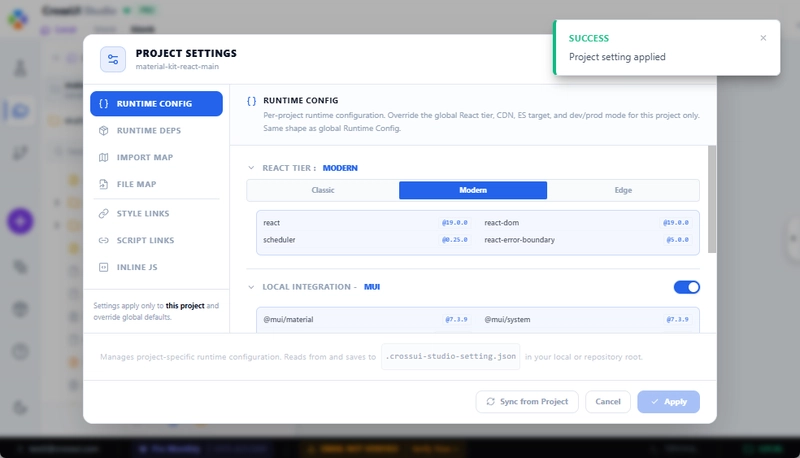Screen dimensions: 800x458
Task: Collapse the React Tier section
Action: coord(251,168)
